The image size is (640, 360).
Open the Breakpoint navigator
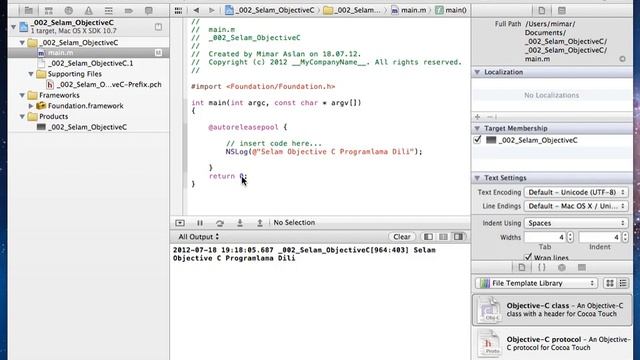coord(129,11)
